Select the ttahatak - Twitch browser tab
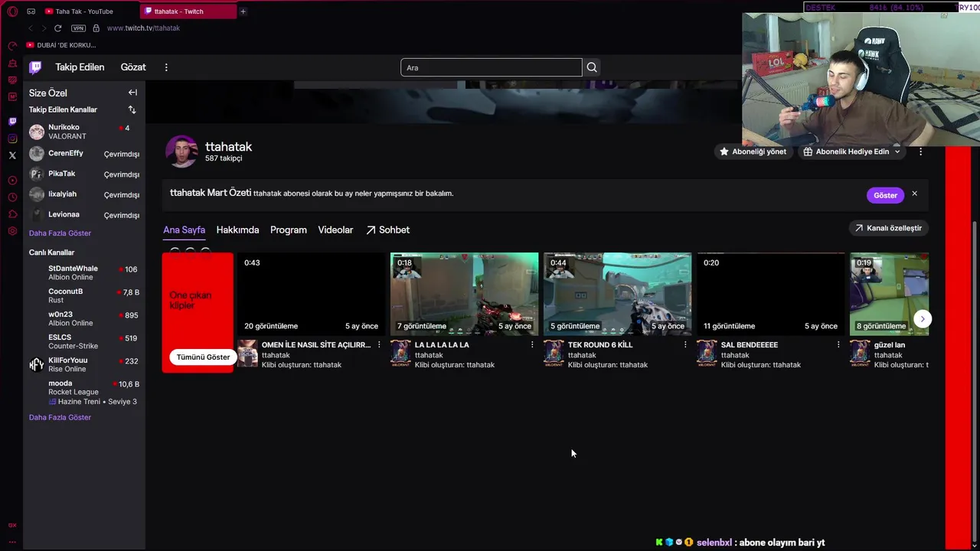 click(x=188, y=11)
